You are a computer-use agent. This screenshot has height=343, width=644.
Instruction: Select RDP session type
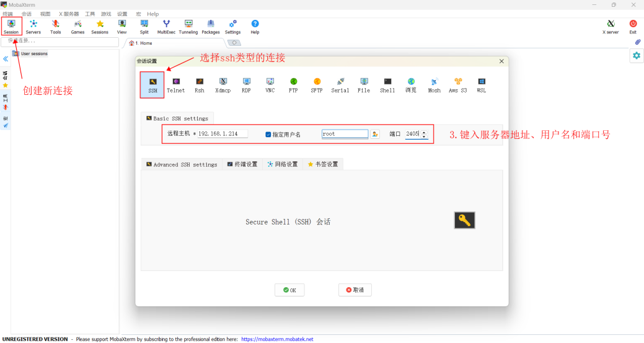pos(247,86)
